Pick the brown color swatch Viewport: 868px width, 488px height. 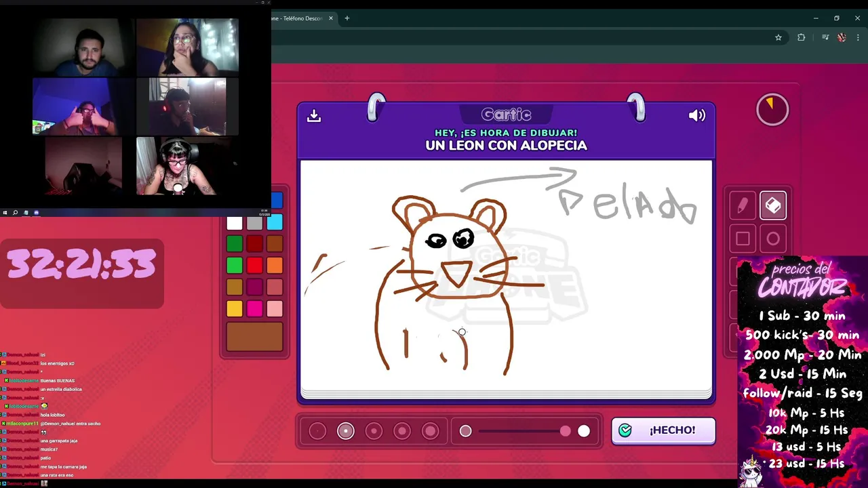275,244
